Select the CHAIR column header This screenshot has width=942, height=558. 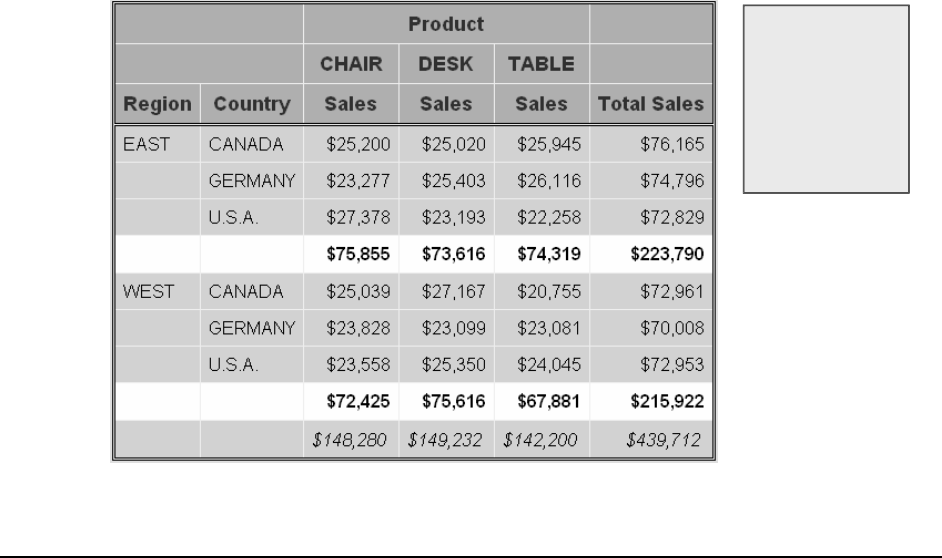click(x=350, y=65)
